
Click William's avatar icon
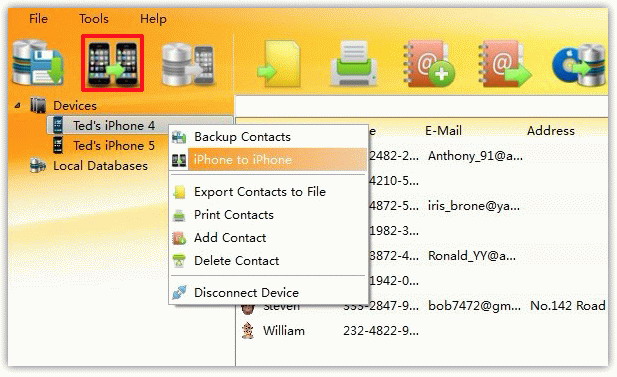tap(248, 331)
